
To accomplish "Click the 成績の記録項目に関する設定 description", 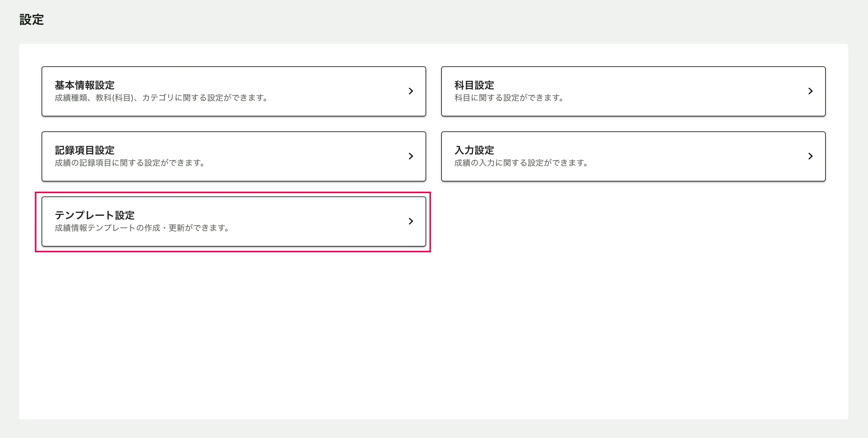I will [130, 163].
